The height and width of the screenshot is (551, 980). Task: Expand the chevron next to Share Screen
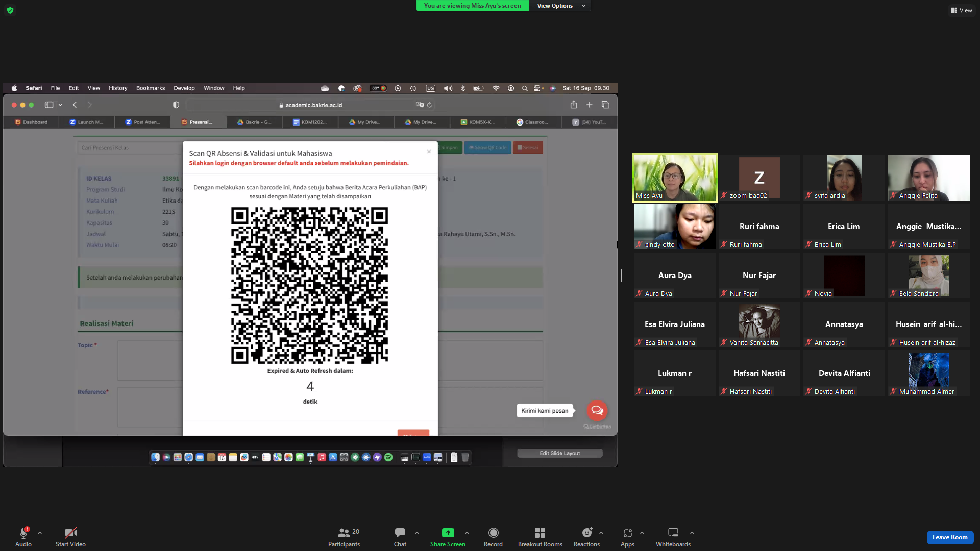467,533
